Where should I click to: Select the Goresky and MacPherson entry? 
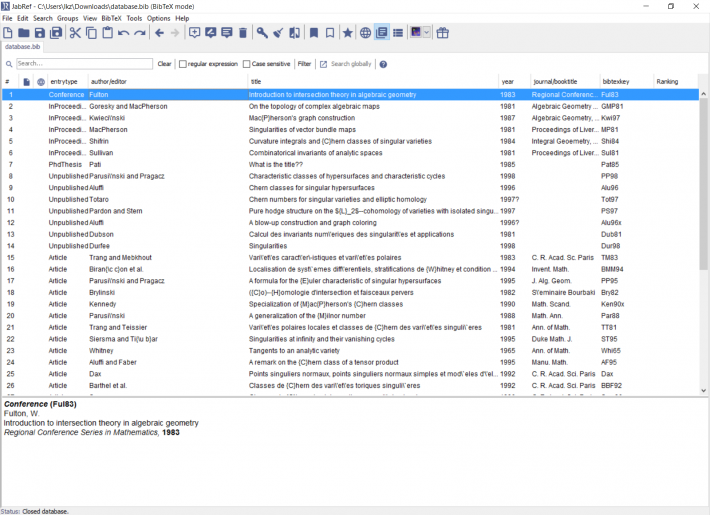pos(350,106)
